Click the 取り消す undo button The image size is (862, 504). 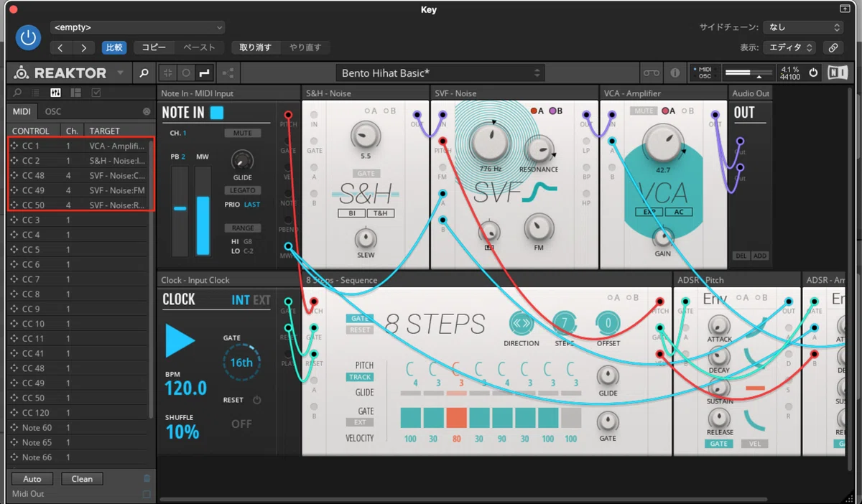(255, 47)
